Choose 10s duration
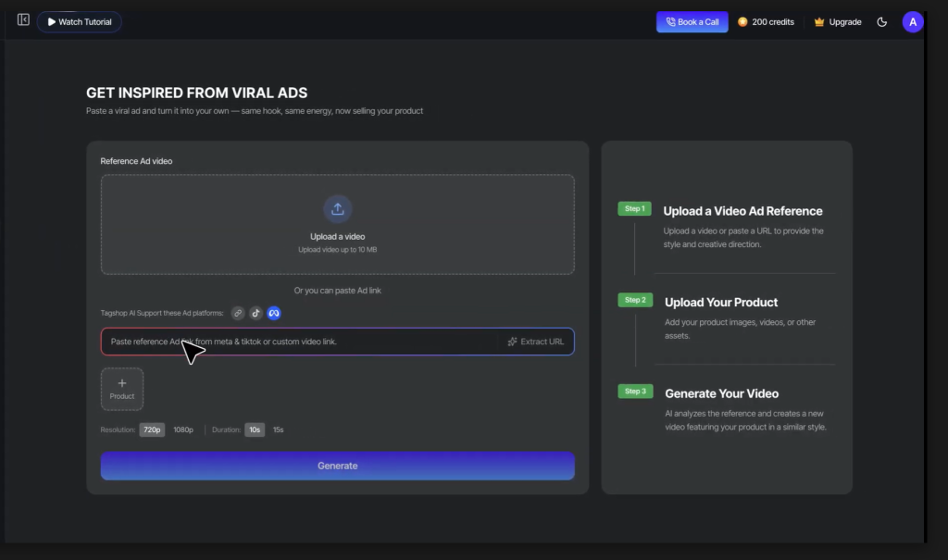Image resolution: width=948 pixels, height=560 pixels. (255, 429)
